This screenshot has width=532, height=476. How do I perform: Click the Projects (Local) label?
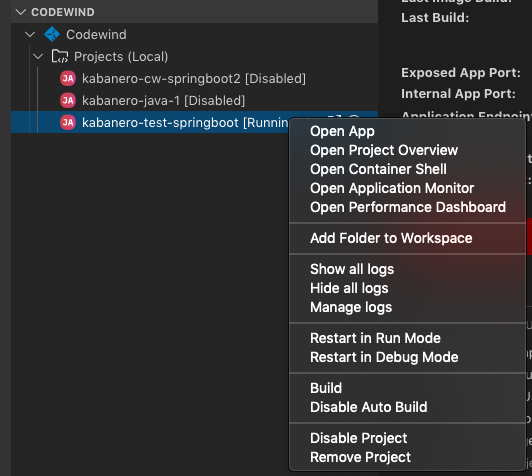coord(121,57)
